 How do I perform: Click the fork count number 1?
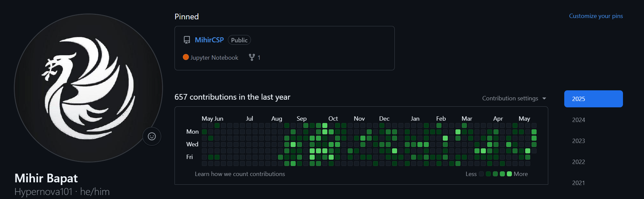(x=259, y=58)
